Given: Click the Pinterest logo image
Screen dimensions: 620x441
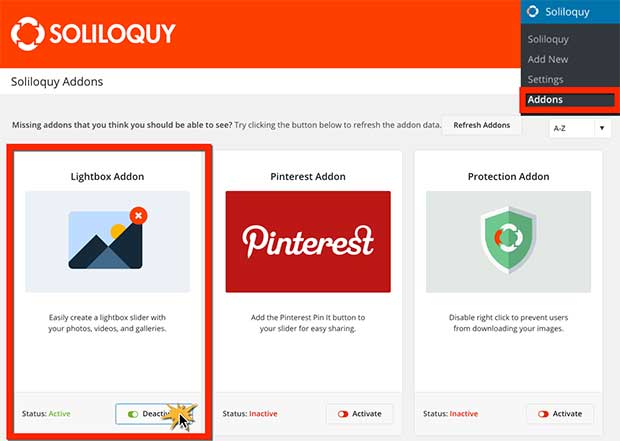Looking at the screenshot, I should (x=308, y=242).
